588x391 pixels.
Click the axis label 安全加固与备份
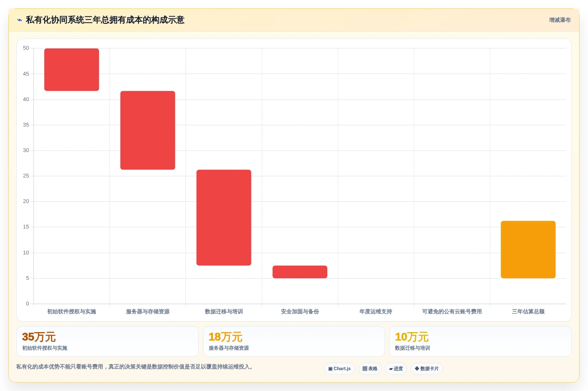pos(300,312)
